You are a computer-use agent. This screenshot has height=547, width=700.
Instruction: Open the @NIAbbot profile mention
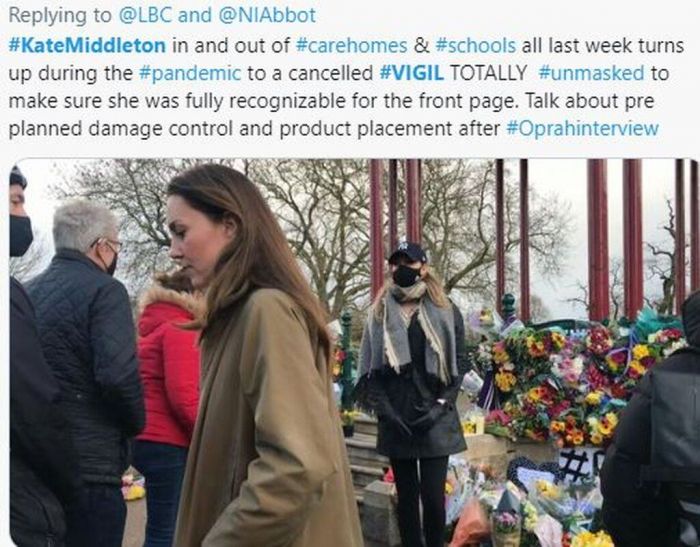point(267,15)
